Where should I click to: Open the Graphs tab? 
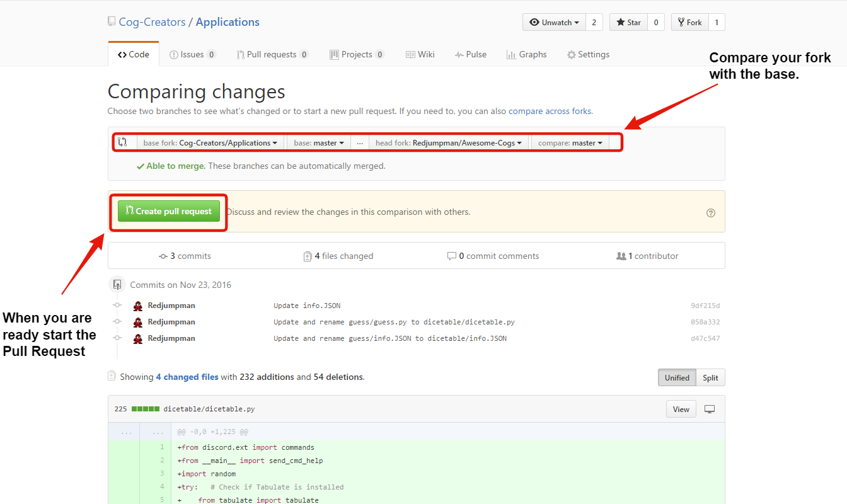[527, 54]
